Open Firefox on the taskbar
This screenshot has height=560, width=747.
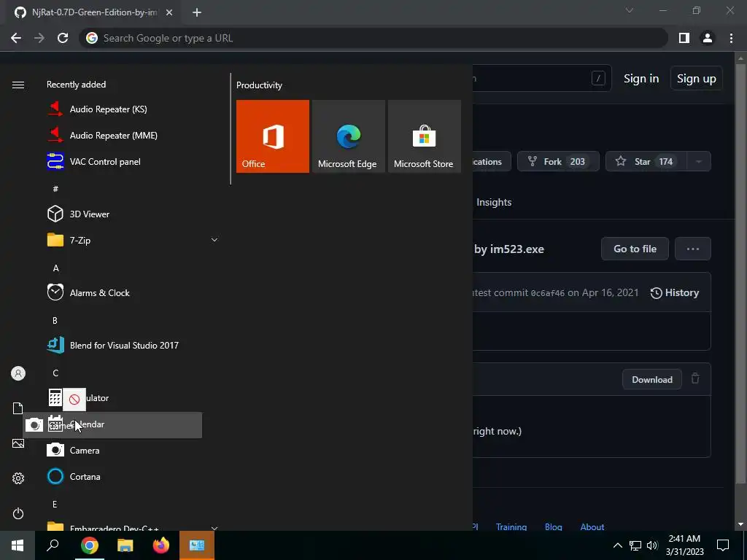[x=161, y=545]
